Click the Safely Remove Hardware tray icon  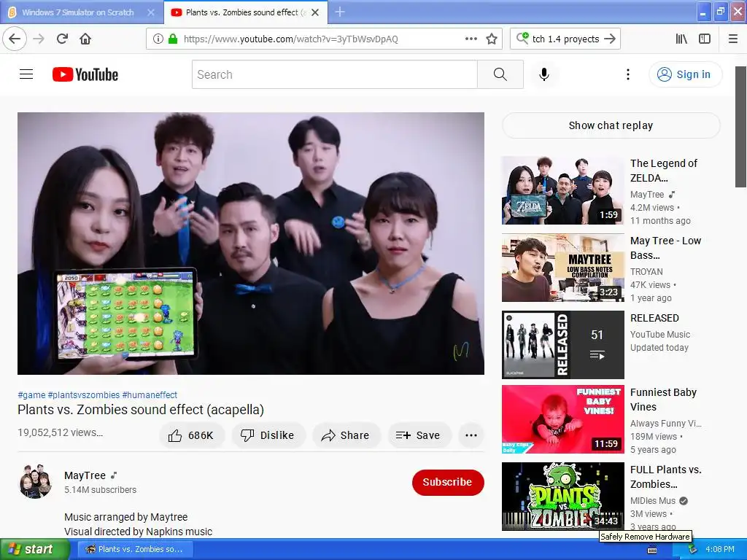click(692, 549)
